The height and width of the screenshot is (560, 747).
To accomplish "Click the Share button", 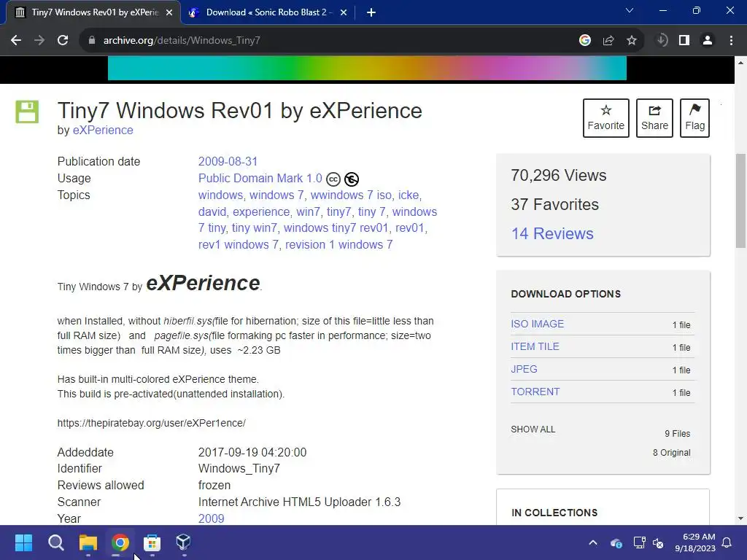I will coord(654,118).
